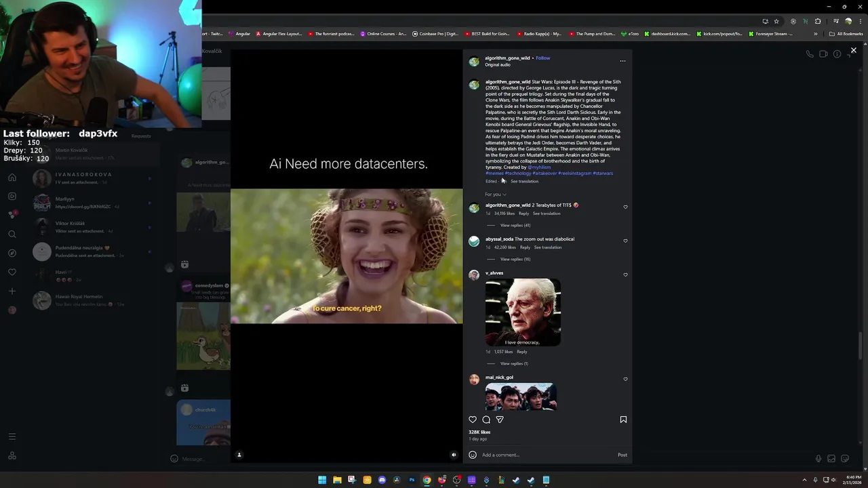Save the post with the bookmark icon
This screenshot has width=868, height=488.
[623, 420]
